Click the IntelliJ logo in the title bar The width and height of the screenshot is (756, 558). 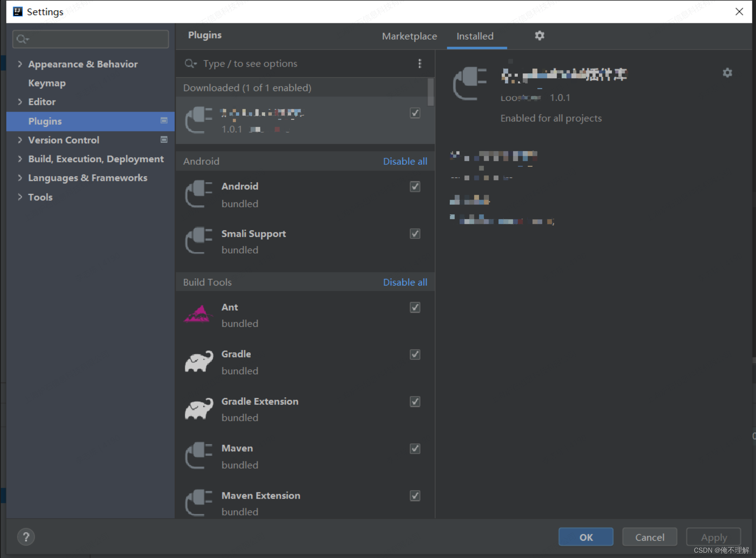pyautogui.click(x=17, y=11)
